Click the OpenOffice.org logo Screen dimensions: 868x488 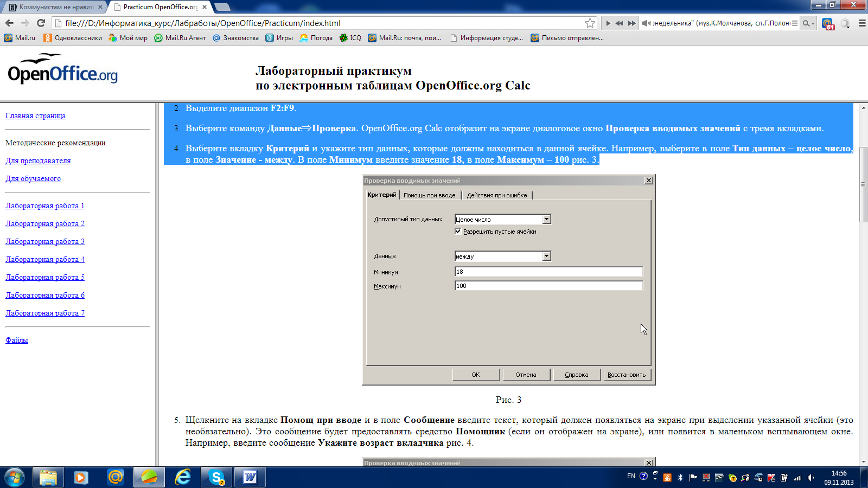pos(62,69)
